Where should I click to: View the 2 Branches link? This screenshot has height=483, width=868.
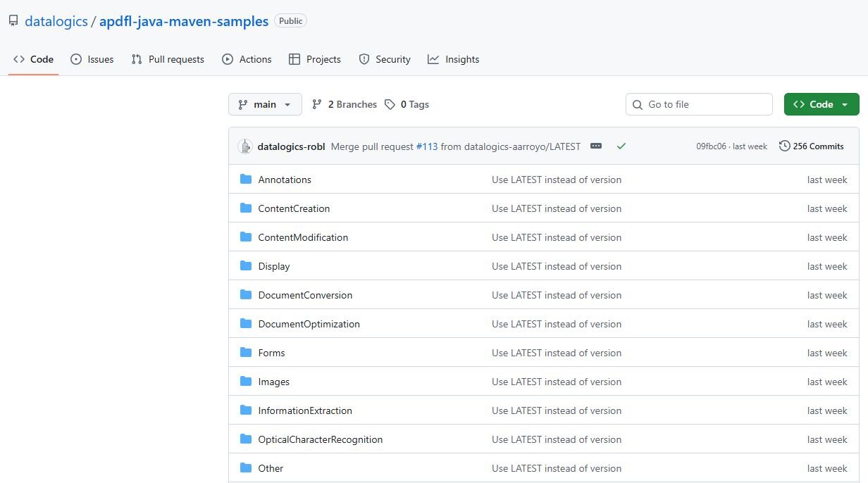345,104
